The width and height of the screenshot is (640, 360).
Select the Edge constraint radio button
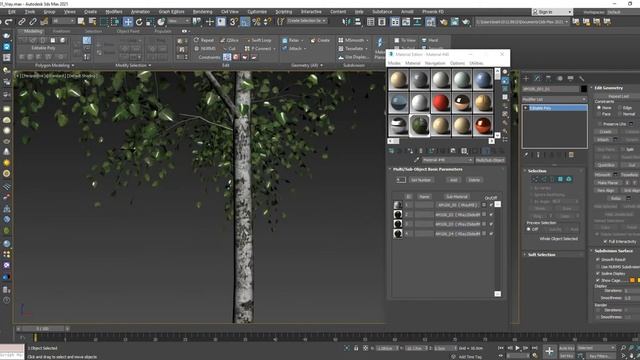tap(620, 108)
